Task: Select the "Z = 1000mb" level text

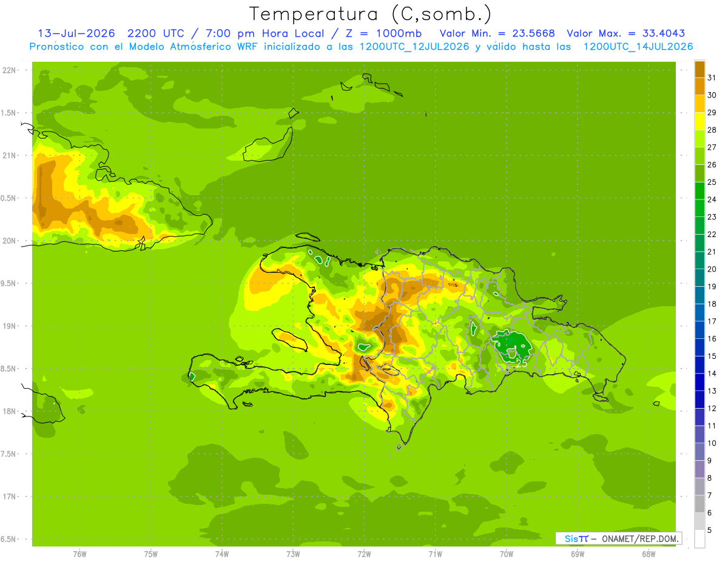Action: [x=383, y=33]
